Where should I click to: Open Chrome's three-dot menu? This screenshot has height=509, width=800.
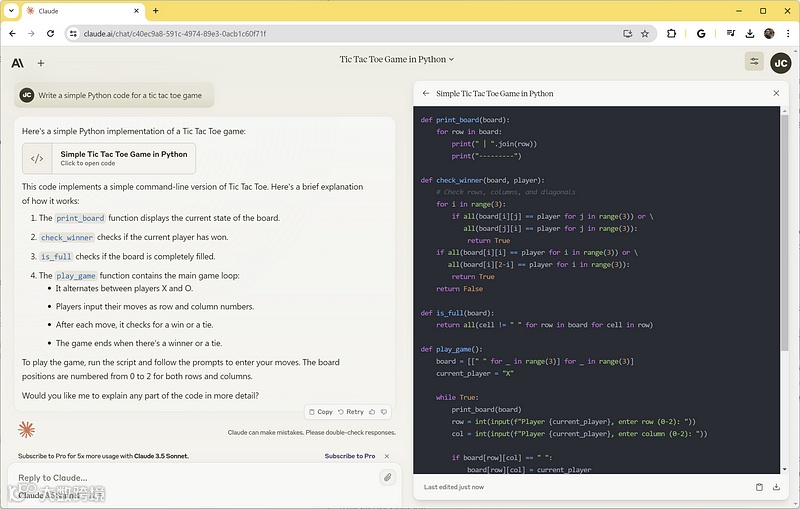(787, 33)
